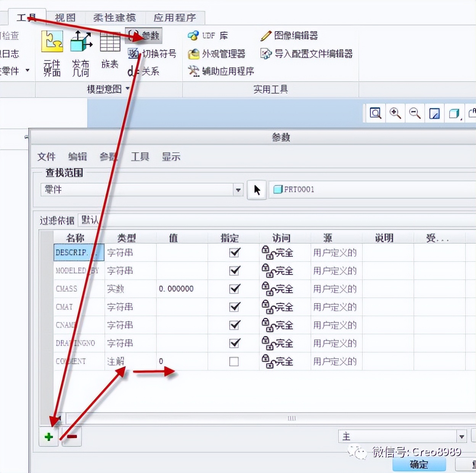Switch to the 视图 ribbon tab
This screenshot has height=473, width=476.
[65, 17]
